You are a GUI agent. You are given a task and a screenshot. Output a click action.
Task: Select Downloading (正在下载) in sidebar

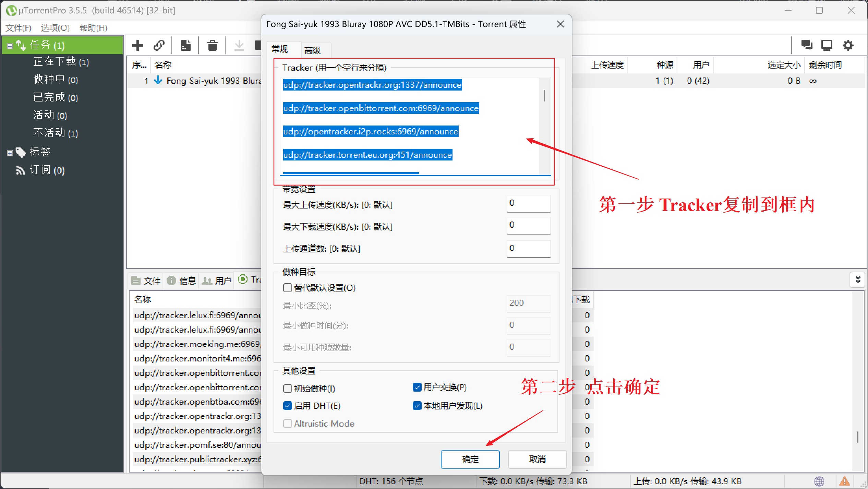pyautogui.click(x=61, y=62)
